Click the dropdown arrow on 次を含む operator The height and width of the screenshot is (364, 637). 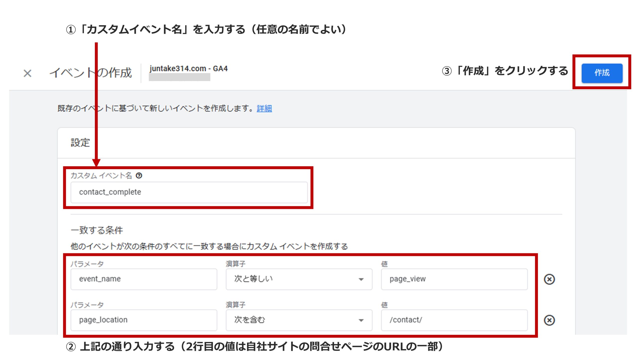361,320
